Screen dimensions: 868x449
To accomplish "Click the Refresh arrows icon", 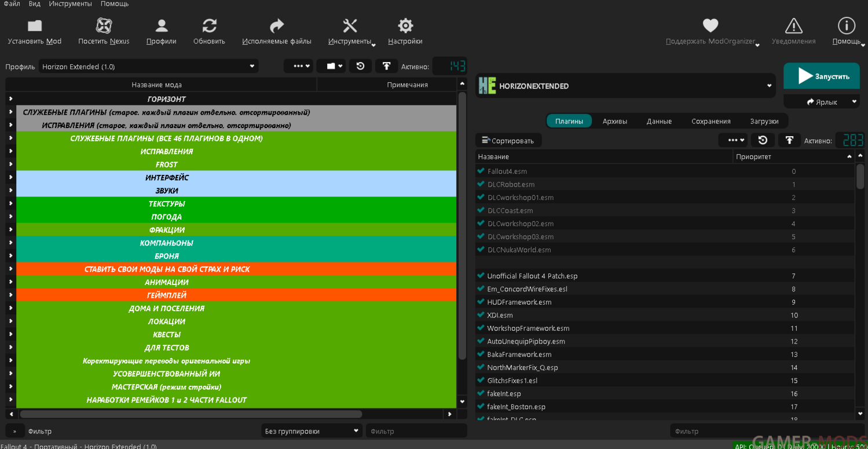I will click(209, 25).
